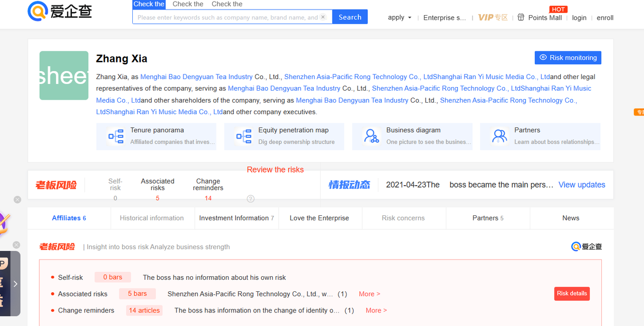This screenshot has height=326, width=644.
Task: Click the red Risk details button
Action: click(572, 294)
